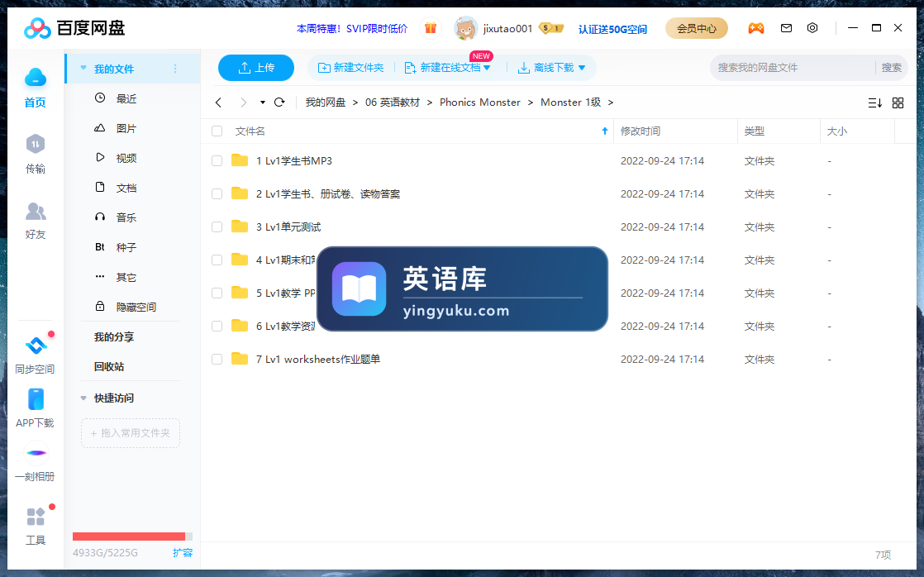The height and width of the screenshot is (577, 924).
Task: Toggle the select-all checkbox in header
Action: click(217, 131)
